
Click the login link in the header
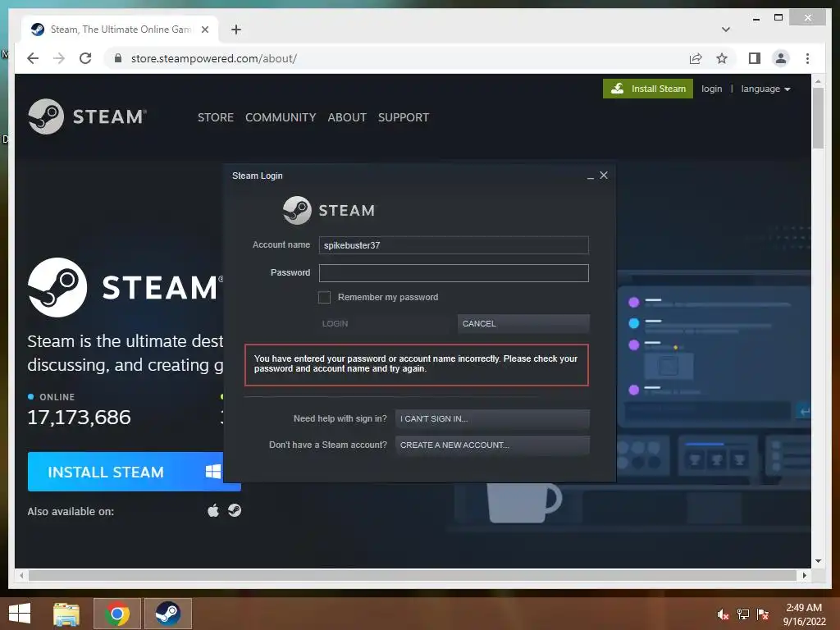click(x=711, y=89)
